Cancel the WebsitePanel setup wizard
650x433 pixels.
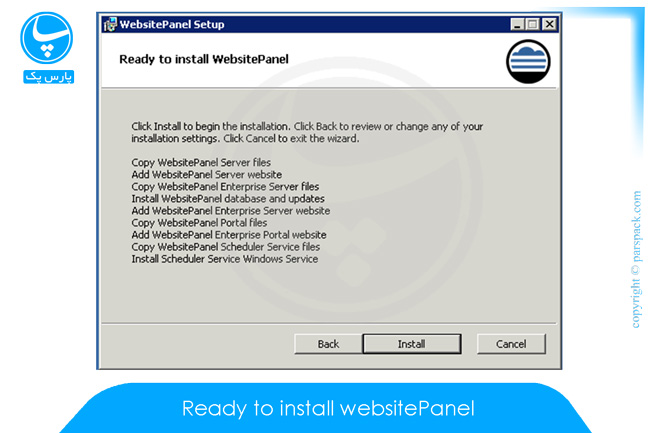[x=511, y=344]
